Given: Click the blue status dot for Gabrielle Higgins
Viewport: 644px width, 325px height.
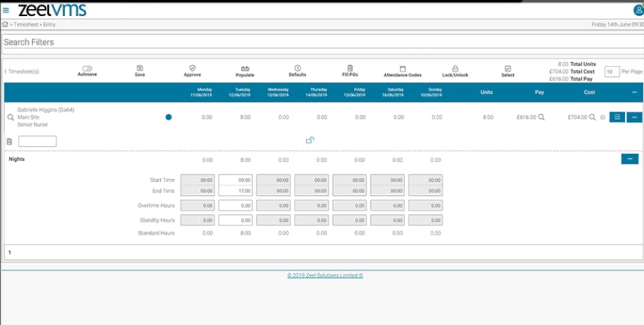Looking at the screenshot, I should [168, 117].
